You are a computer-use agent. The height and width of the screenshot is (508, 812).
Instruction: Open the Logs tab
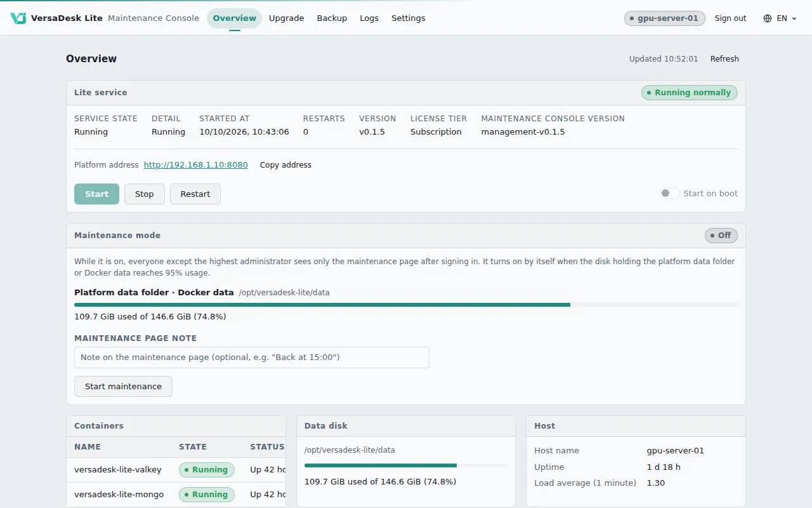click(x=369, y=18)
